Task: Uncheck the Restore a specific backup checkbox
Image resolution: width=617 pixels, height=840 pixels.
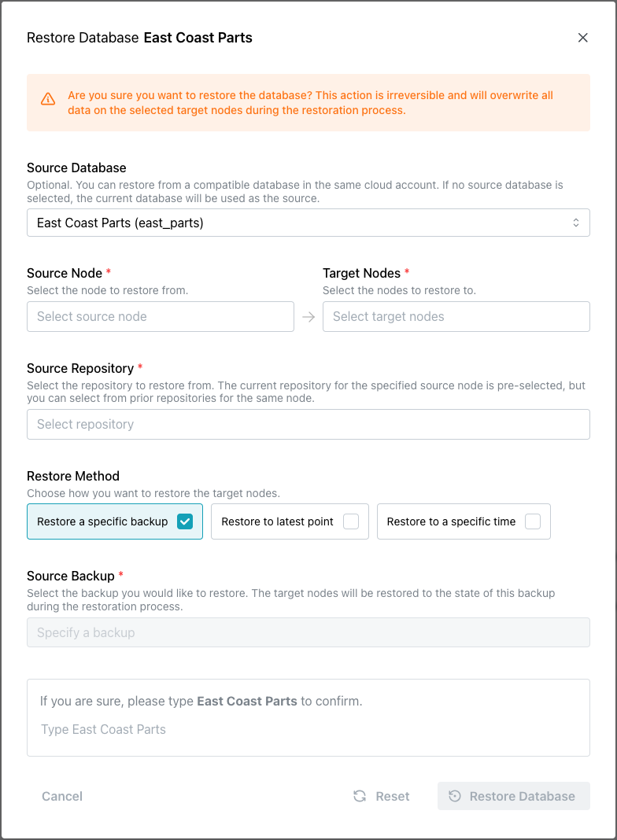Action: coord(185,521)
